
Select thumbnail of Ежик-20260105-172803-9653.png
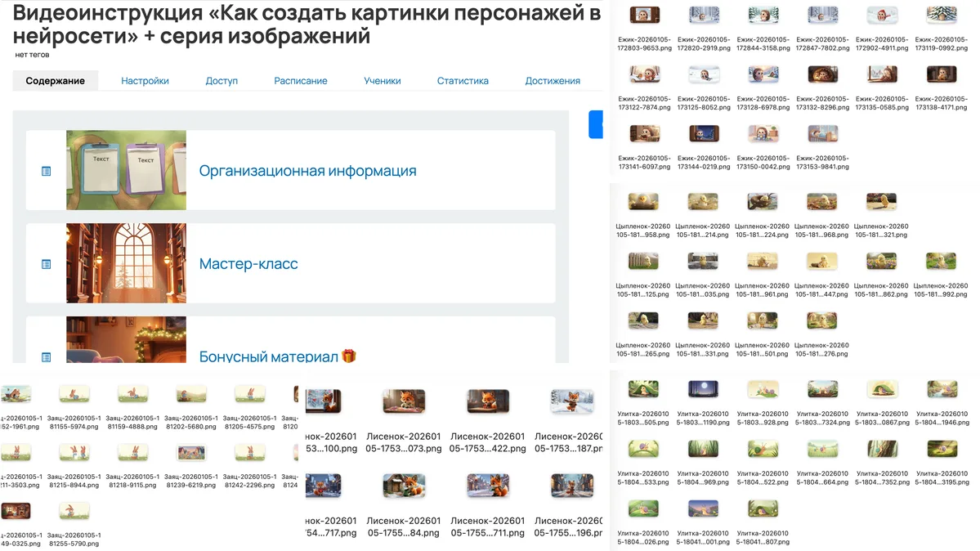click(644, 15)
